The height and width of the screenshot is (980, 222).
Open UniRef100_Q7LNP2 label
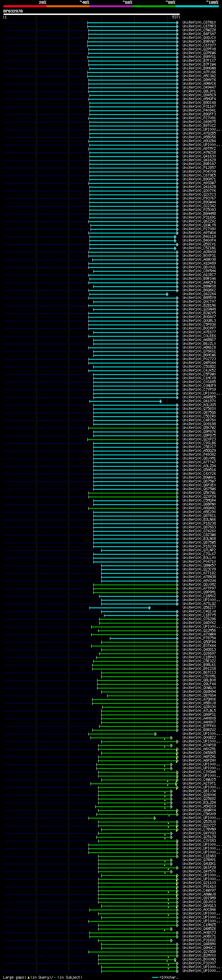[x=199, y=550]
